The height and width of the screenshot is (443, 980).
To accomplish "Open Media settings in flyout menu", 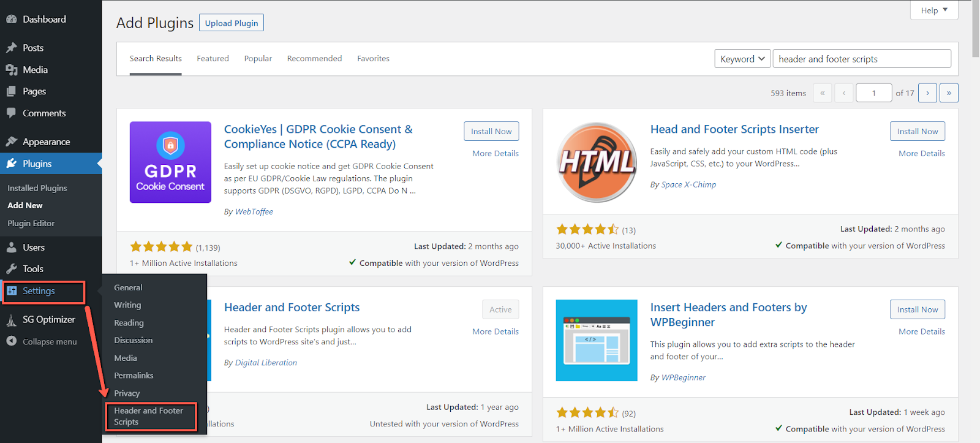I will tap(126, 358).
